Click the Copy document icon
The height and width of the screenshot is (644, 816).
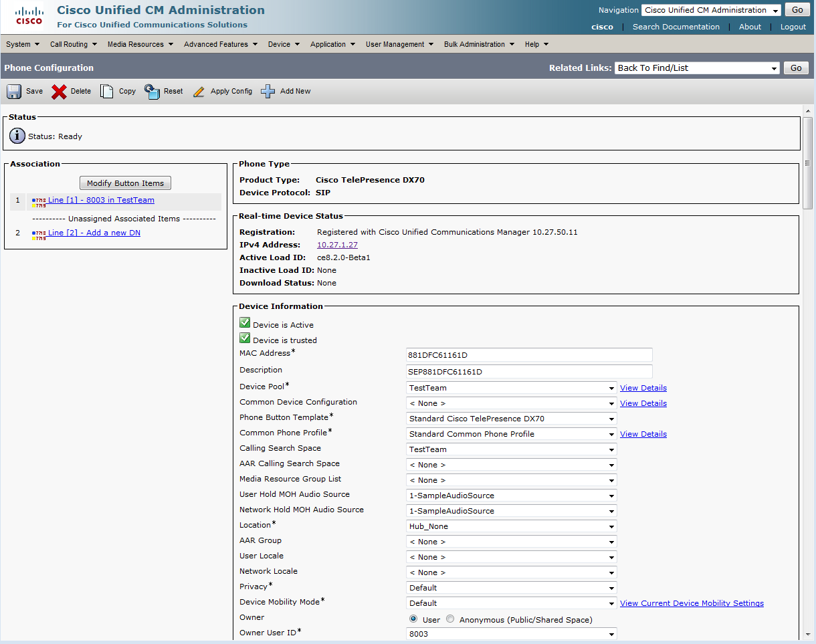(x=107, y=92)
